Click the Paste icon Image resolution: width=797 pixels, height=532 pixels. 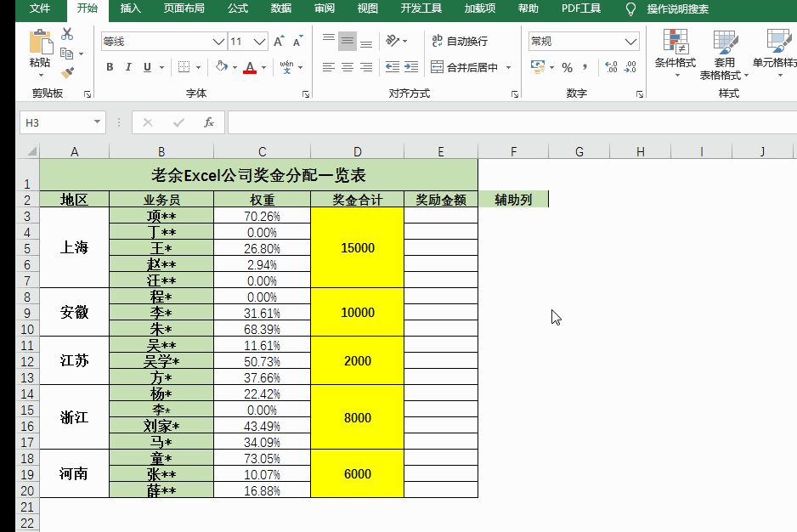(x=40, y=42)
